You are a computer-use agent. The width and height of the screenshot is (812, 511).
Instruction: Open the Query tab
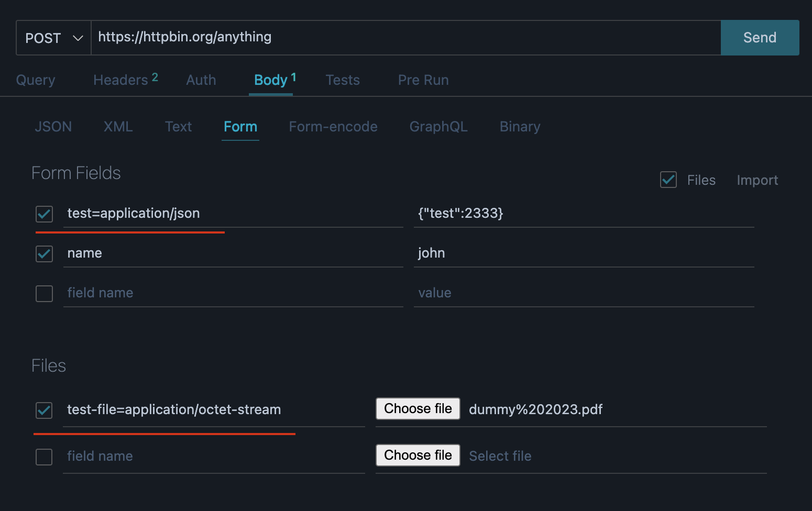click(x=35, y=80)
